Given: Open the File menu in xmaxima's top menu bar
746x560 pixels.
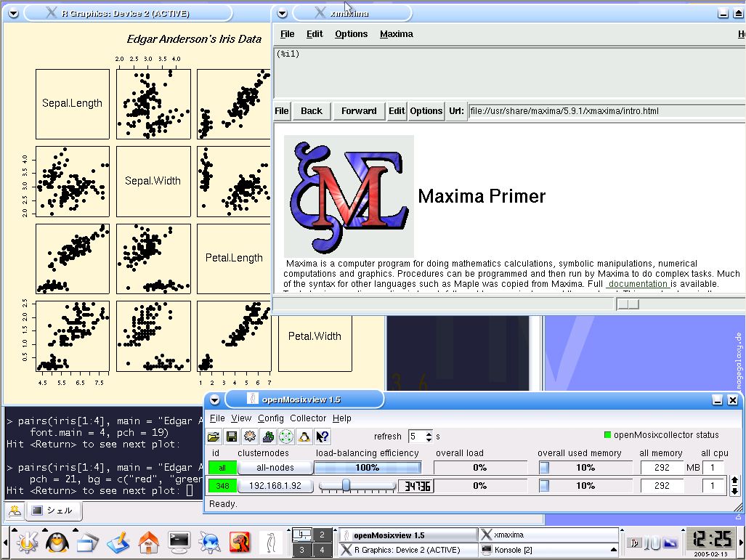Looking at the screenshot, I should click(x=287, y=34).
